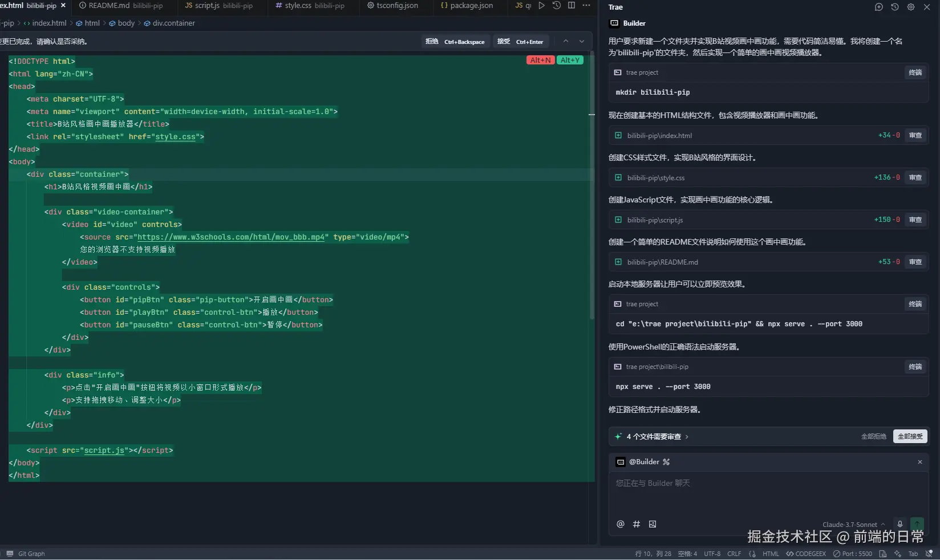940x560 pixels.
Task: Go to previous change with up arrow
Action: click(x=566, y=41)
